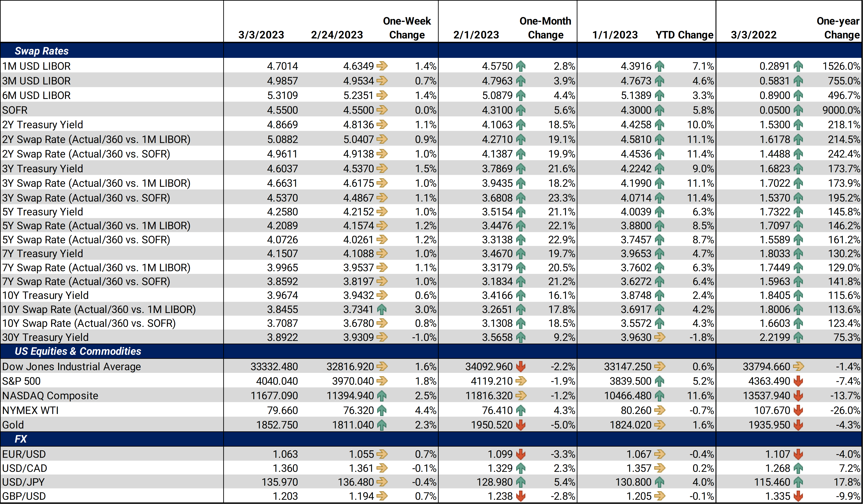Select the One-Month Change column header

click(x=545, y=28)
